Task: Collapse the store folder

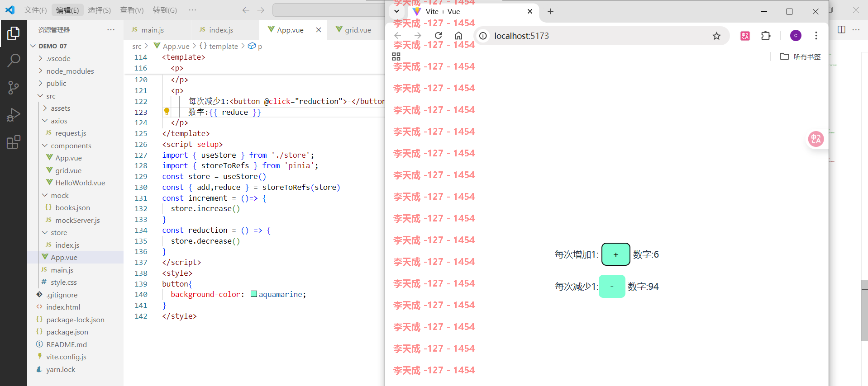Action: (x=45, y=232)
